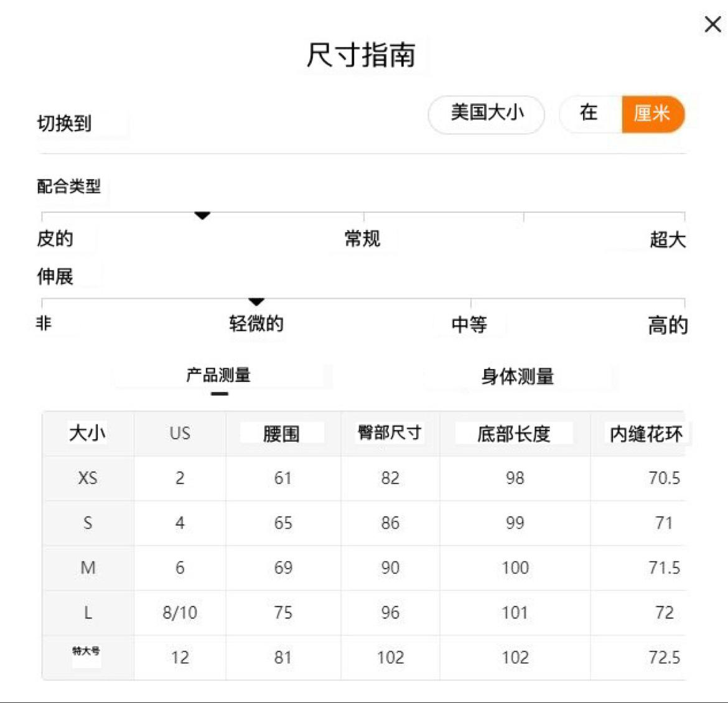Click the 超大 fit label
This screenshot has width=728, height=703.
tap(667, 240)
